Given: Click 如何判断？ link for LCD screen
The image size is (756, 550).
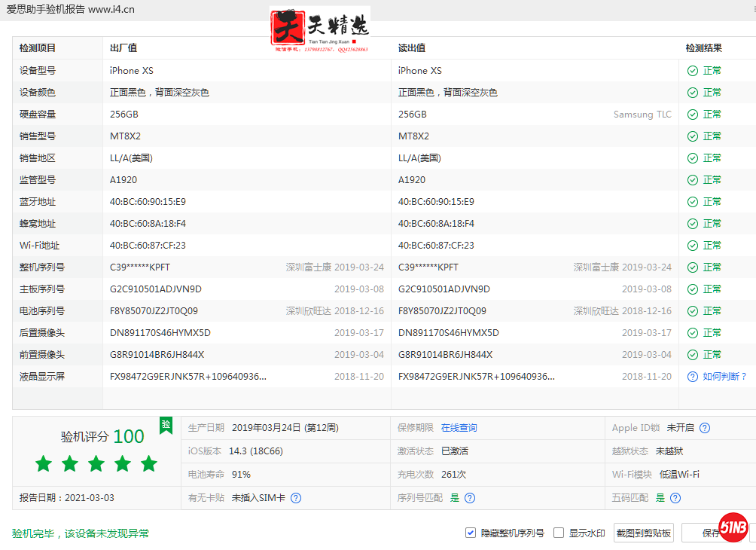Looking at the screenshot, I should click(724, 377).
